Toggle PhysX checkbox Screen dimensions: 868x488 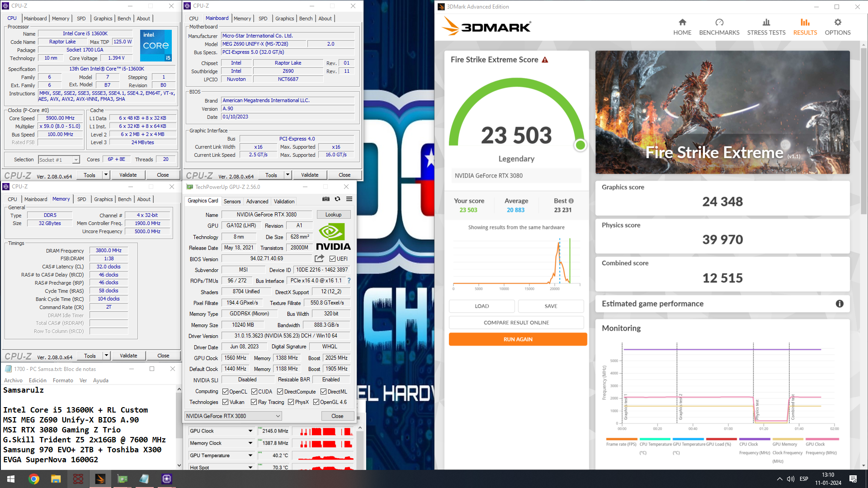pyautogui.click(x=291, y=402)
